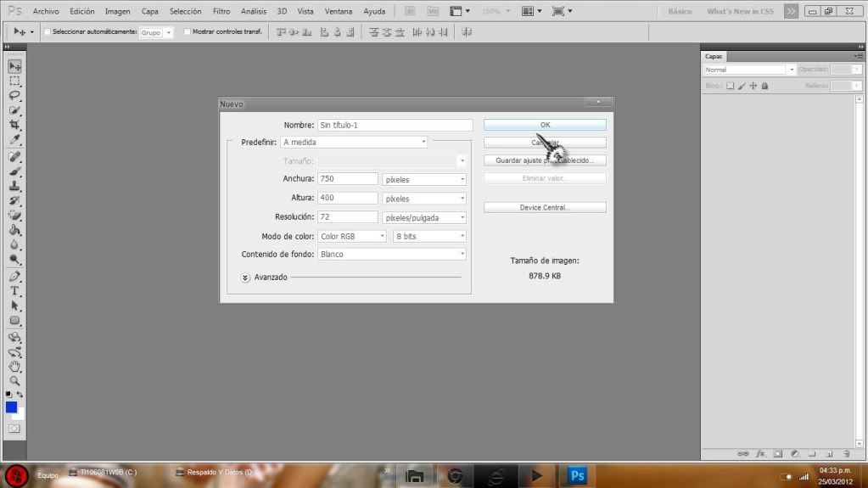Select the Rectangular Marquee tool

click(14, 81)
